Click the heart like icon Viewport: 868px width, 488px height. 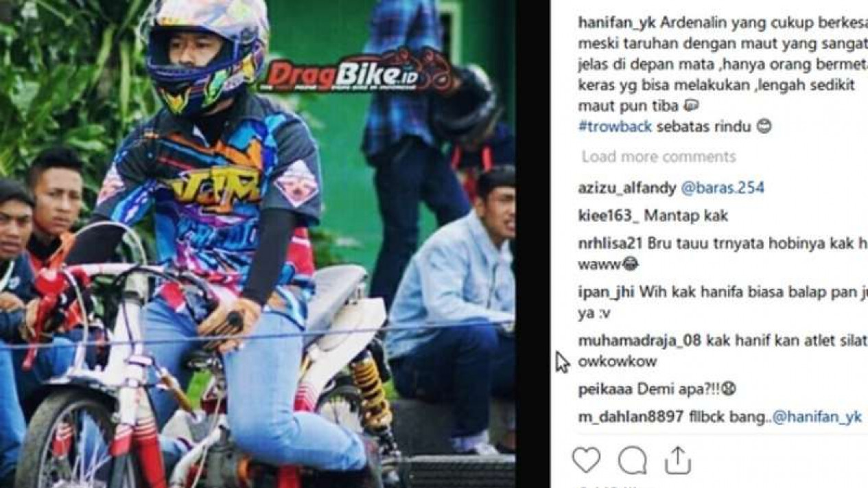[x=586, y=461]
